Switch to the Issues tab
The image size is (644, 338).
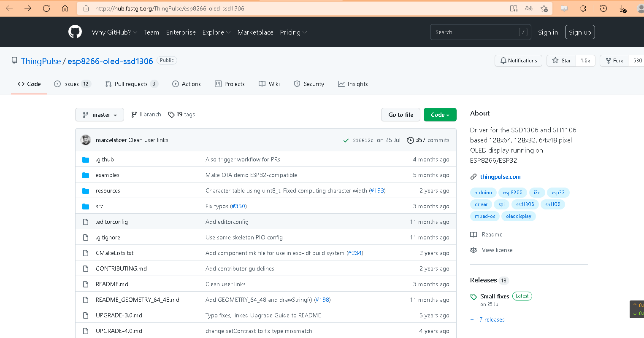click(72, 84)
